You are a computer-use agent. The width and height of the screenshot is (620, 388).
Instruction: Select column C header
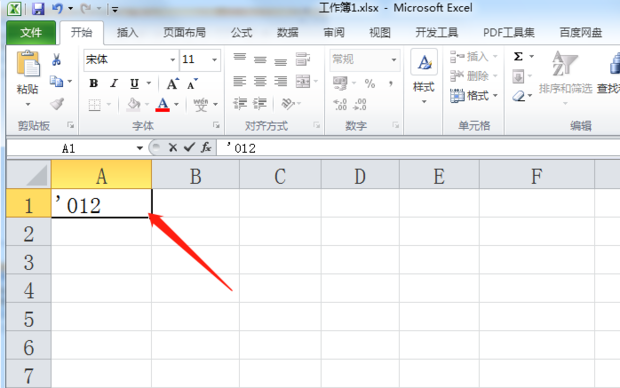280,175
